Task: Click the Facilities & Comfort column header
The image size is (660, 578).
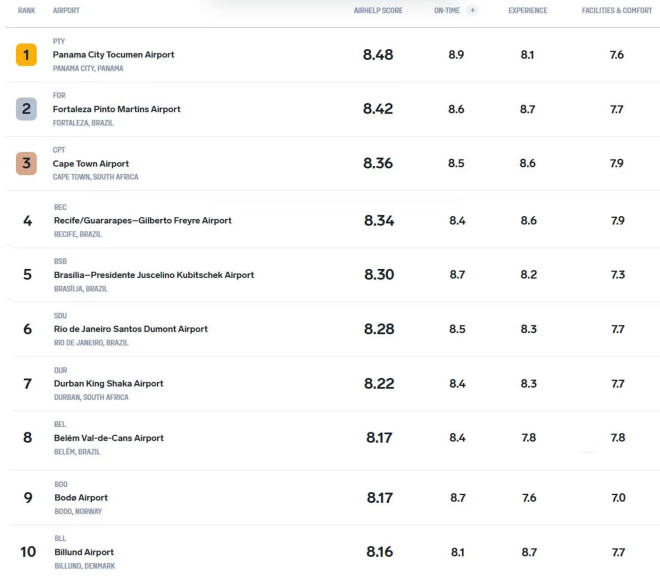Action: [617, 11]
